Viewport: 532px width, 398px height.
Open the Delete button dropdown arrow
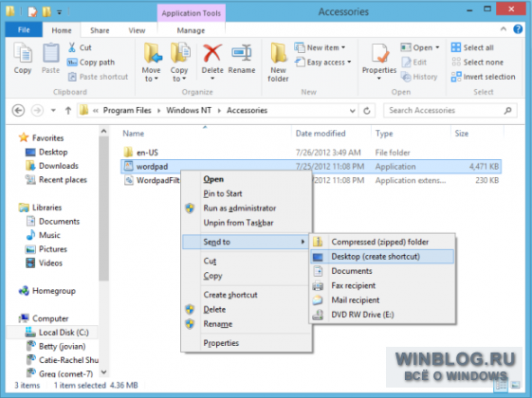point(212,79)
